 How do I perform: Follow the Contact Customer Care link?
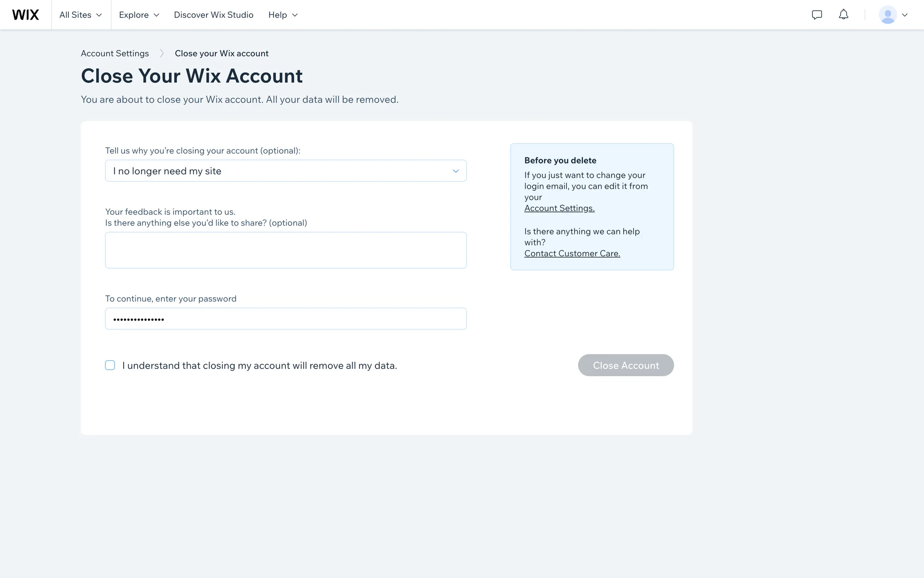click(x=572, y=253)
